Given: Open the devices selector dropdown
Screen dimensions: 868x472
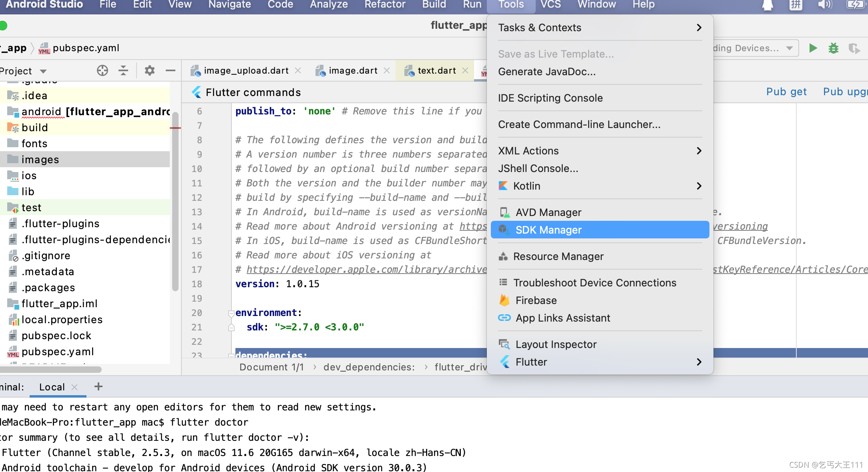Looking at the screenshot, I should (789, 48).
